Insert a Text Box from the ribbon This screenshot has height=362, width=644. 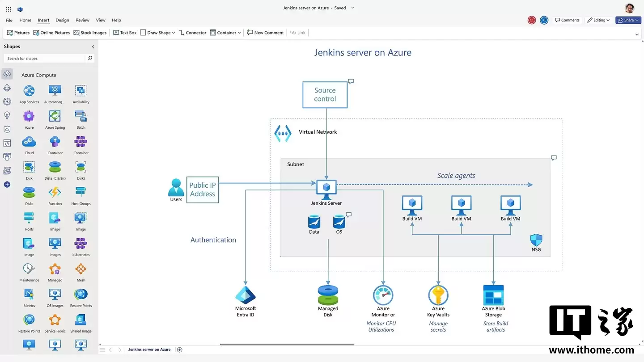(124, 32)
